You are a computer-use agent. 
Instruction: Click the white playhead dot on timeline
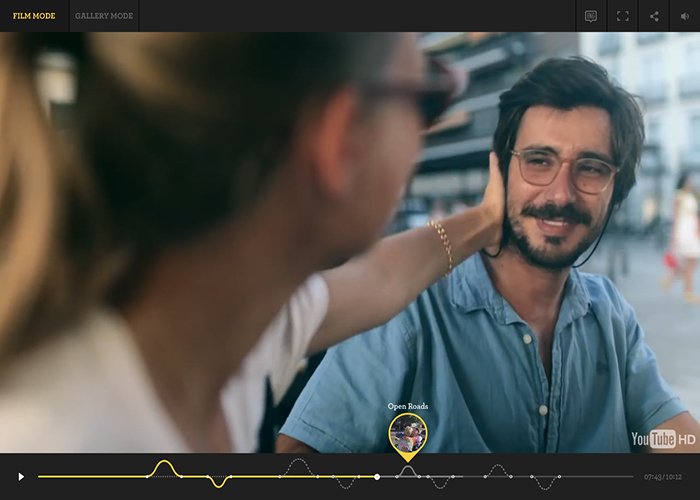tap(377, 477)
